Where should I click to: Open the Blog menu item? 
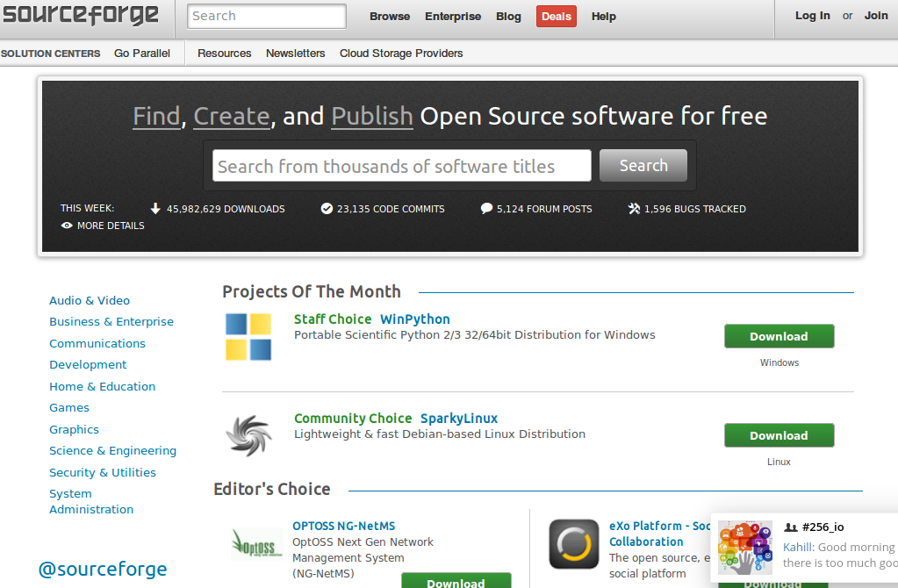coord(508,17)
